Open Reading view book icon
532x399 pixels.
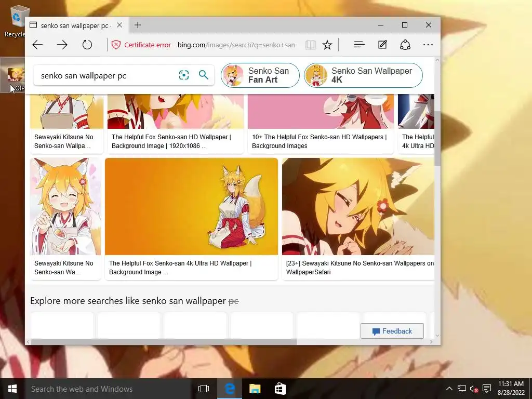(310, 45)
